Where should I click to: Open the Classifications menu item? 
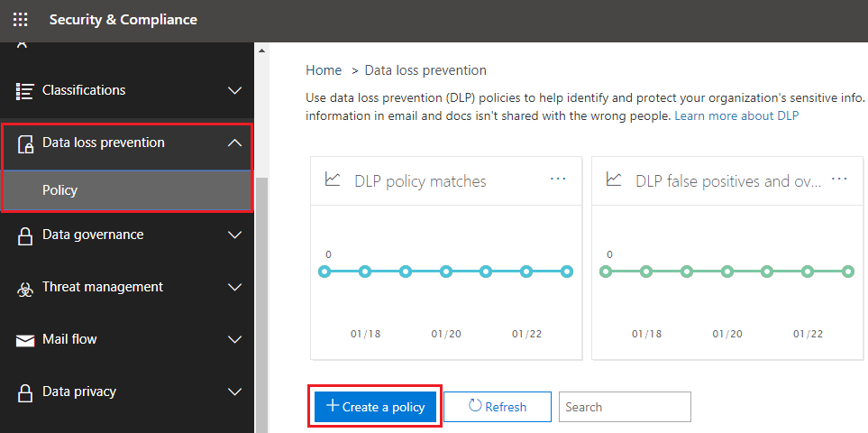coord(127,90)
